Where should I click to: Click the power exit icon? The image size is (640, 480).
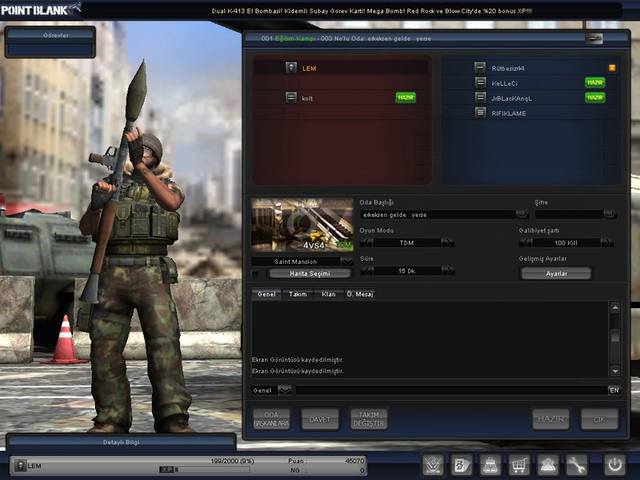[614, 465]
